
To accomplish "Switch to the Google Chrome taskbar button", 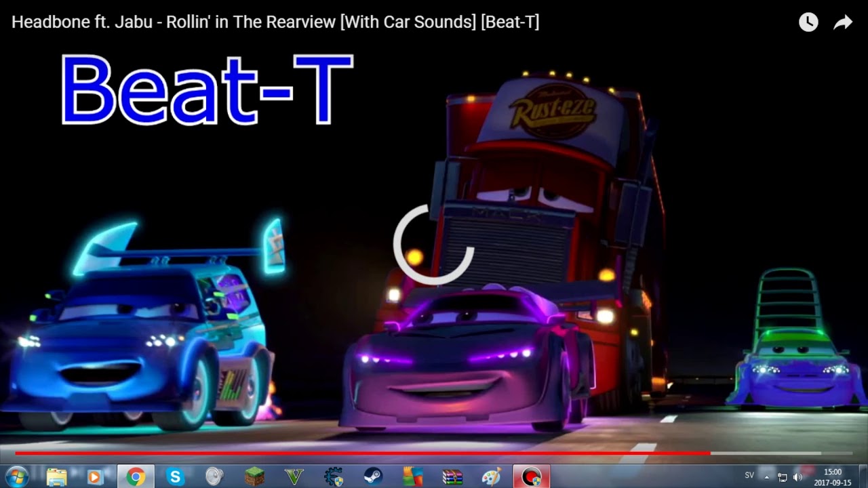I will point(136,477).
